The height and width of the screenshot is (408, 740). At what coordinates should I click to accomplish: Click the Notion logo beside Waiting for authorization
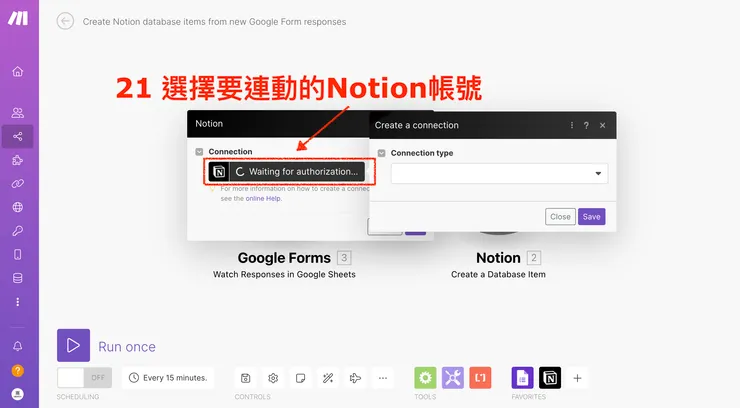tap(219, 172)
